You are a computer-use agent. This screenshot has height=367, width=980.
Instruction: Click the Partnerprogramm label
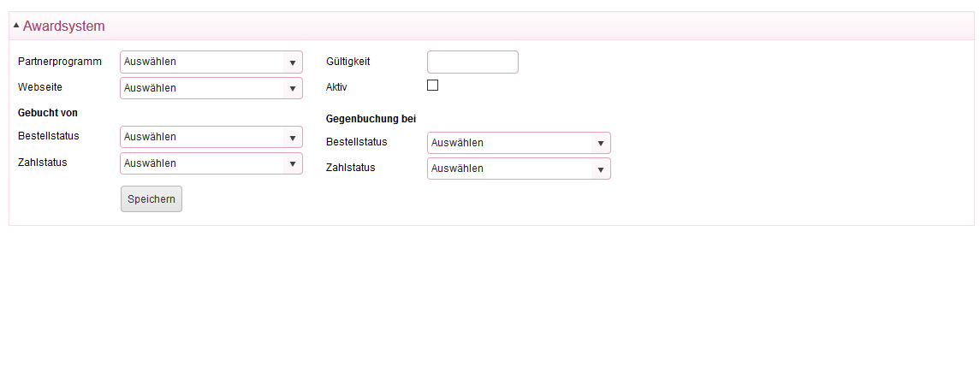pos(60,62)
